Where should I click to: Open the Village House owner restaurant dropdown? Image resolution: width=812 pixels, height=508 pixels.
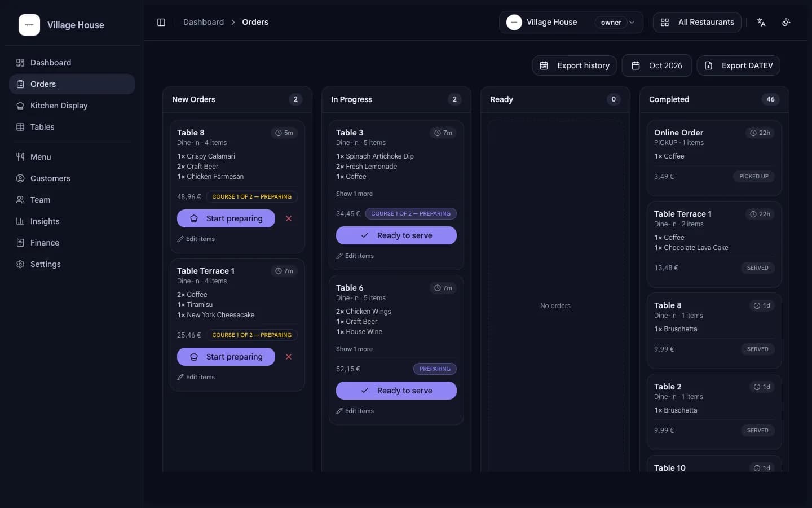coord(571,22)
